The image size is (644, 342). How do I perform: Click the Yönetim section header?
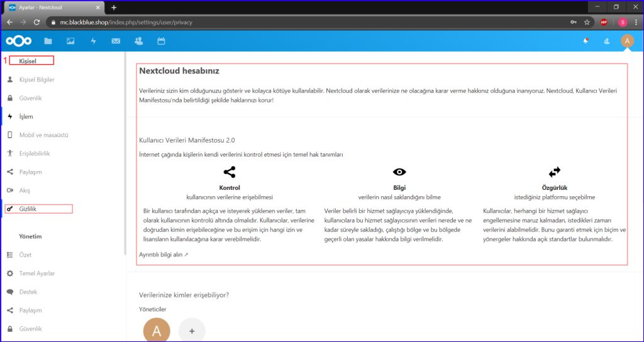[x=30, y=236]
